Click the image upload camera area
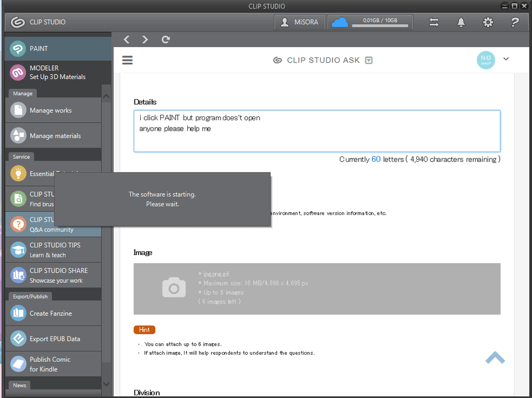 point(317,289)
